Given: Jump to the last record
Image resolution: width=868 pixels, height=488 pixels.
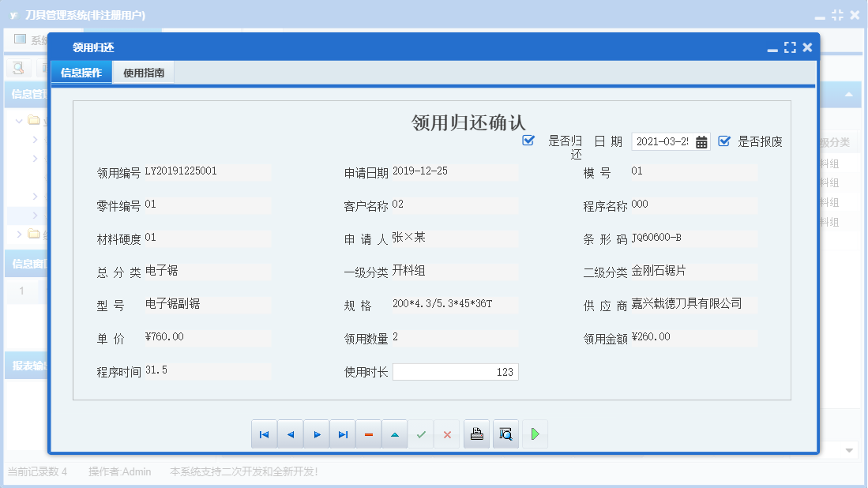Looking at the screenshot, I should tap(344, 434).
